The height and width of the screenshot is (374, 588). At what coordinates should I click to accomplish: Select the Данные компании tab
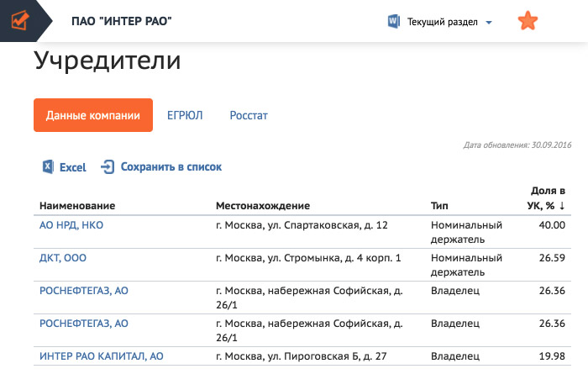click(x=93, y=115)
